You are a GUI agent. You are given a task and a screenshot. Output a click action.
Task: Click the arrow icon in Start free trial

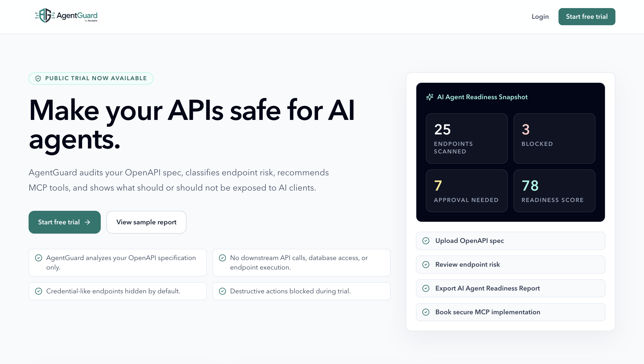click(x=87, y=222)
